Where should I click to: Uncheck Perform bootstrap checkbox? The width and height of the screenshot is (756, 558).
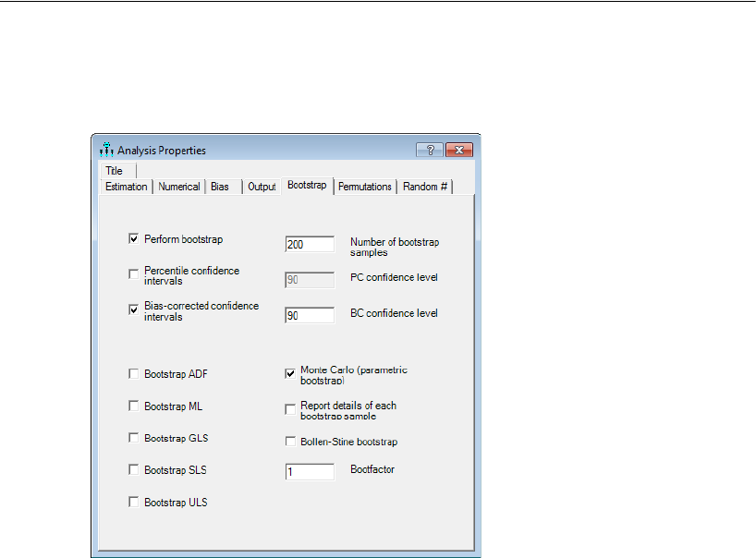tap(134, 238)
